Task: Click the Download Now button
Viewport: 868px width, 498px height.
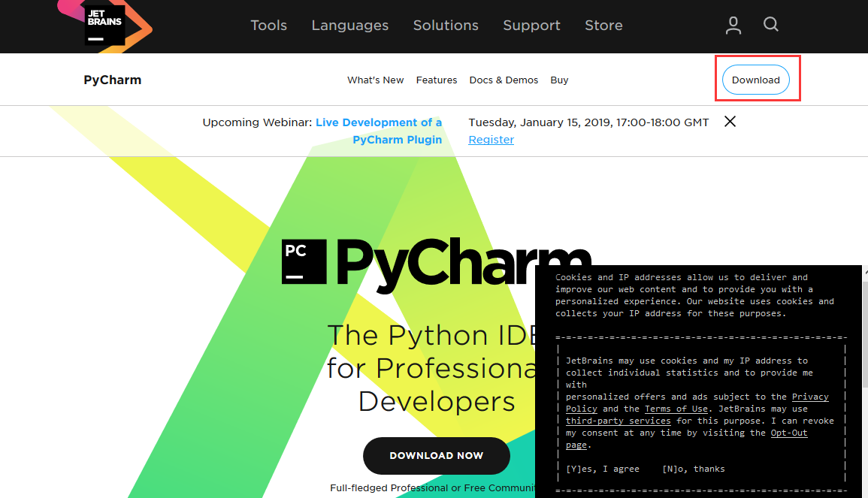Action: click(437, 455)
